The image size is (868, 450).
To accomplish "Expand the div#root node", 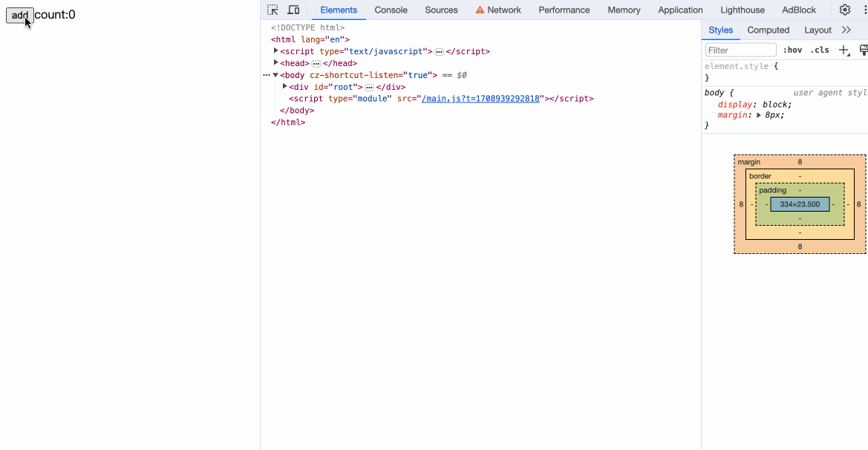I will coord(285,87).
